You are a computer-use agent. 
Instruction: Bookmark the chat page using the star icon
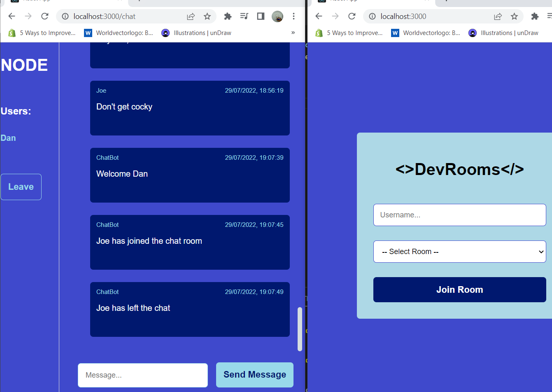pos(207,16)
